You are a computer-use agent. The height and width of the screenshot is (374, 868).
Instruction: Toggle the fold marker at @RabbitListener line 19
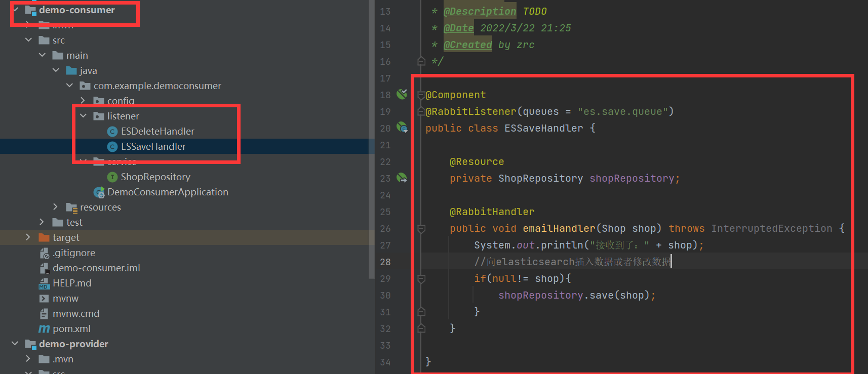(x=421, y=111)
